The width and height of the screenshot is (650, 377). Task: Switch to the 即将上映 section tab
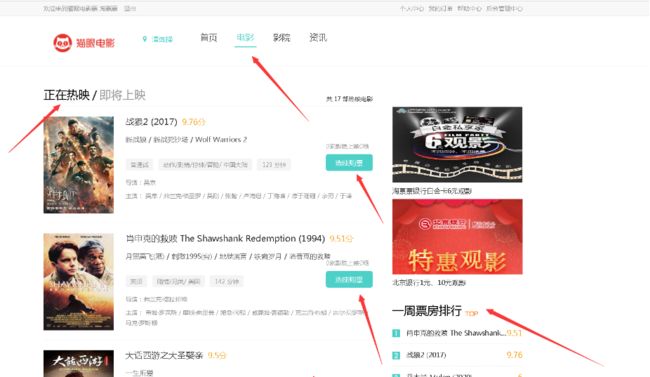pyautogui.click(x=122, y=95)
